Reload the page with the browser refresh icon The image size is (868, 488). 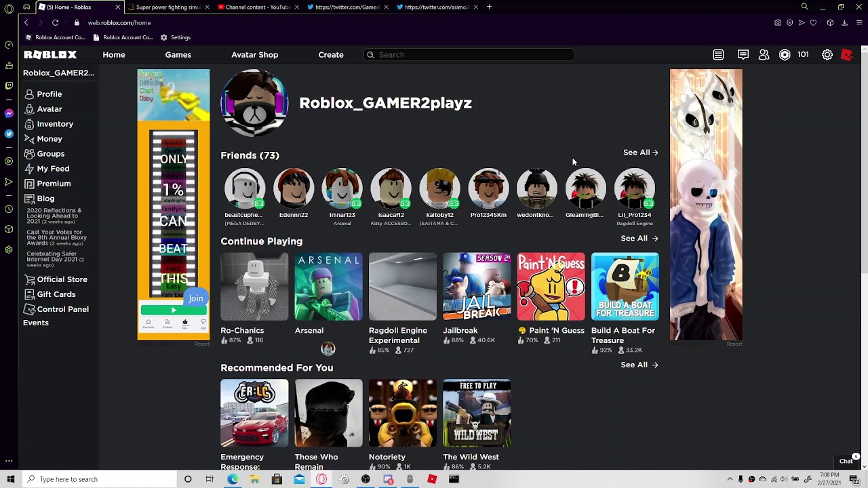55,22
